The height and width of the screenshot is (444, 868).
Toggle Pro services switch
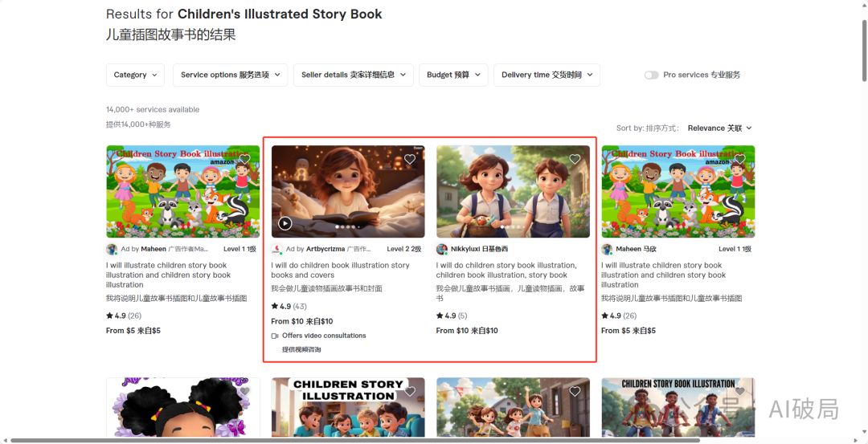(652, 75)
